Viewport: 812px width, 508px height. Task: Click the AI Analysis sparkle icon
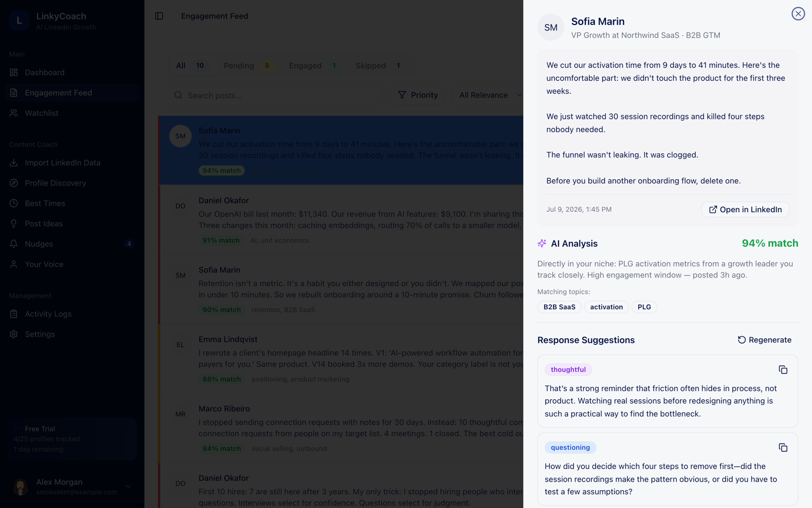[542, 243]
